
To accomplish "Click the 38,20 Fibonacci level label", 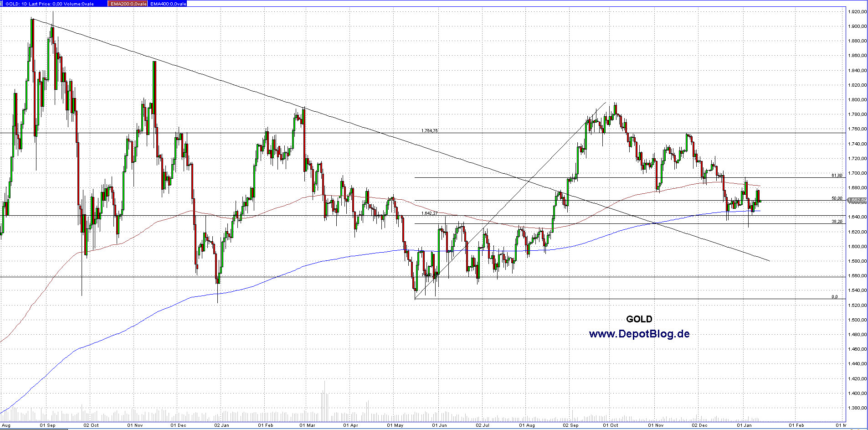I will coord(837,222).
